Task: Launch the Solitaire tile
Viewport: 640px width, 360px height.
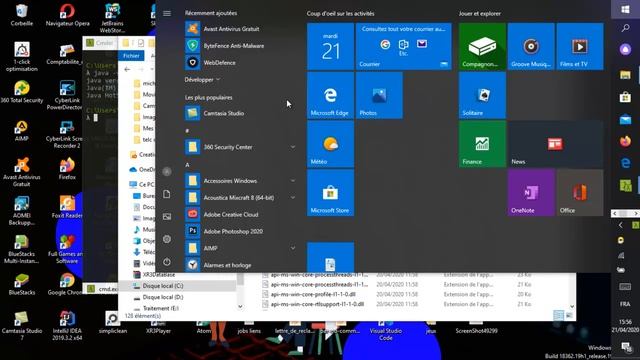Action: [482, 95]
